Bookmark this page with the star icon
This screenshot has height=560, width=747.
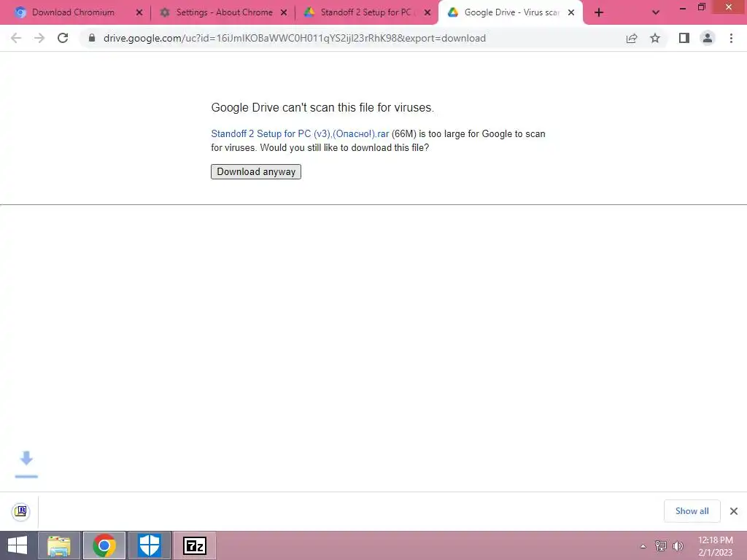pyautogui.click(x=655, y=38)
